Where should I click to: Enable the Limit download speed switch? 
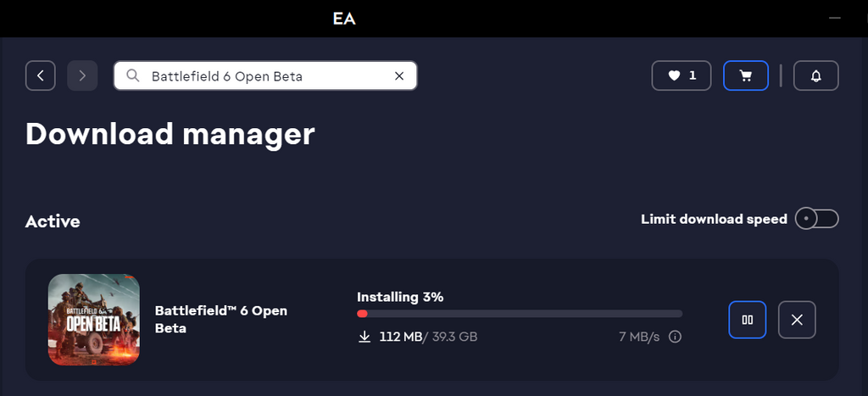pyautogui.click(x=816, y=219)
